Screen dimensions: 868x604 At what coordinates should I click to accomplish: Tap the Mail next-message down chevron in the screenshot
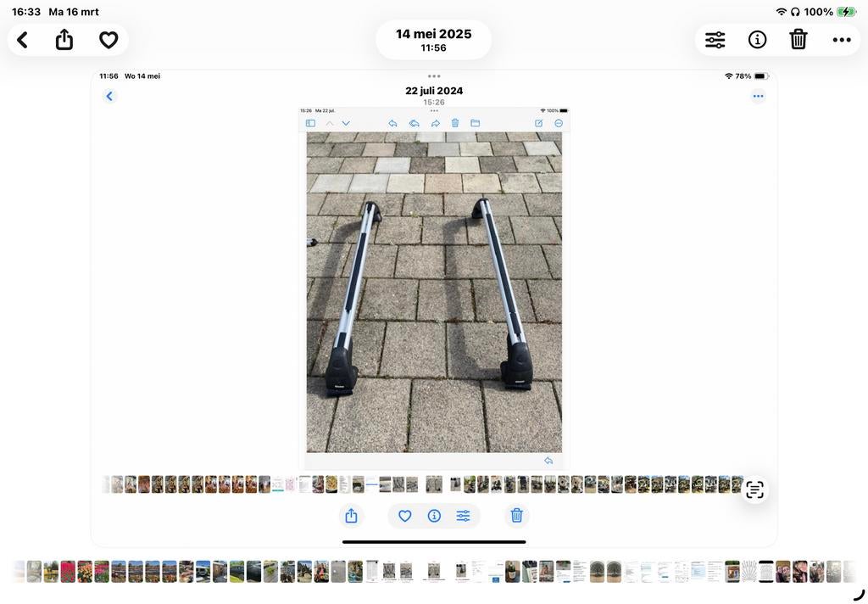346,123
